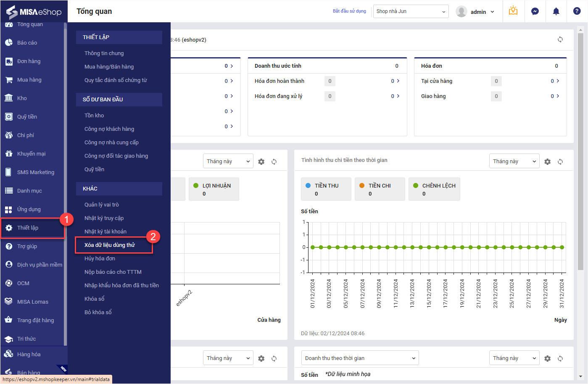Toggle the TIỀN CHI legend series
Screen dimensions: 588x384
click(379, 189)
